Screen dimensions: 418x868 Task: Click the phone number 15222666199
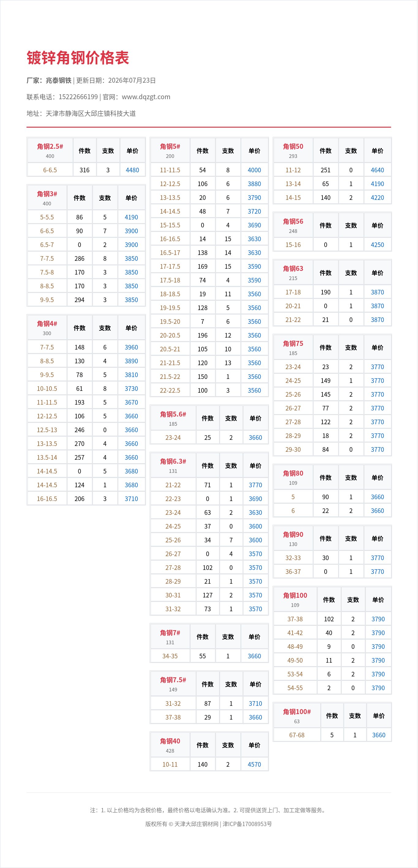click(78, 97)
